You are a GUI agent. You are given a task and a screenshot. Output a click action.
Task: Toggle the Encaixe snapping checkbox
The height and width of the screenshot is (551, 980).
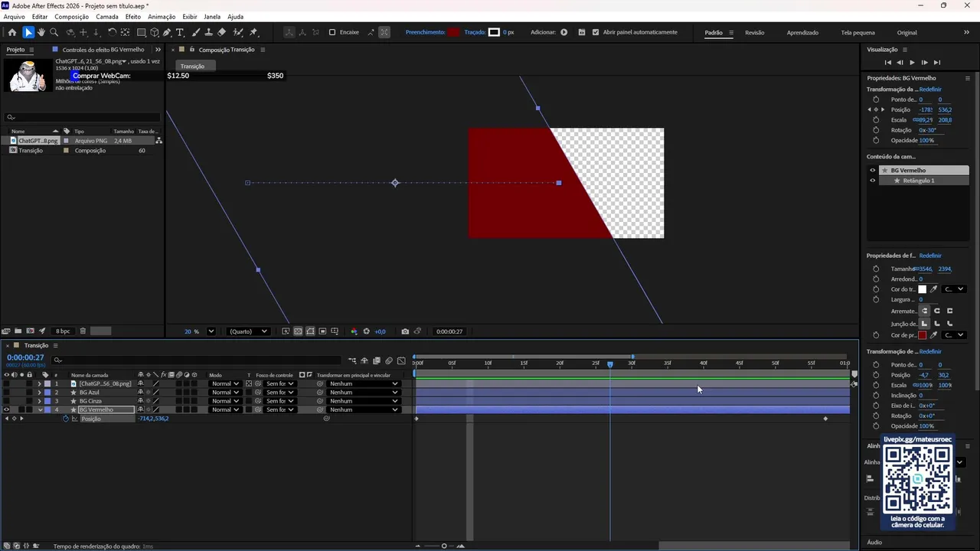[x=332, y=32]
